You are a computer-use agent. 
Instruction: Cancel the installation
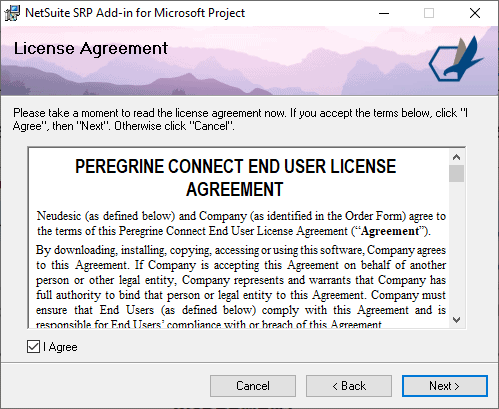(x=253, y=386)
